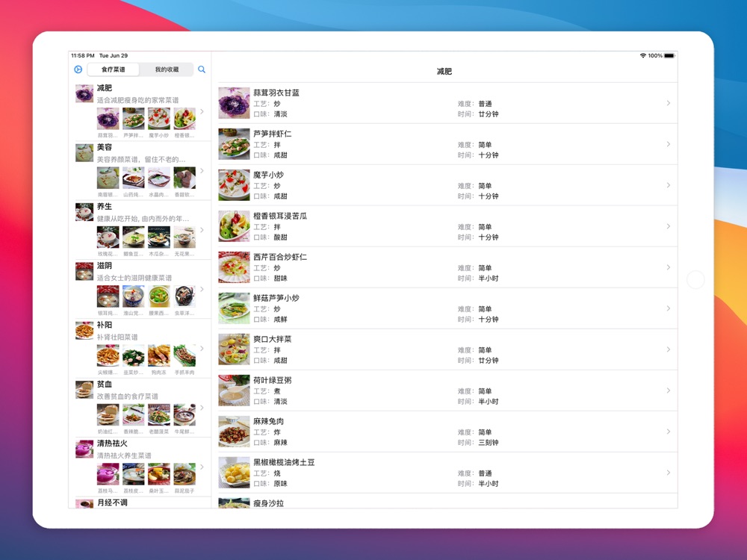Screen dimensions: 747x560
Task: Open the 鲜菇芦笋小炒 recipe row
Action: coord(447,308)
